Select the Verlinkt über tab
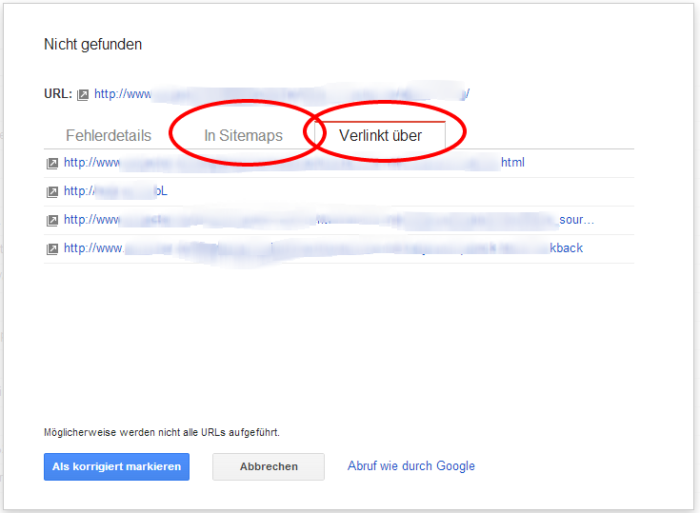The image size is (700, 513). [x=380, y=135]
